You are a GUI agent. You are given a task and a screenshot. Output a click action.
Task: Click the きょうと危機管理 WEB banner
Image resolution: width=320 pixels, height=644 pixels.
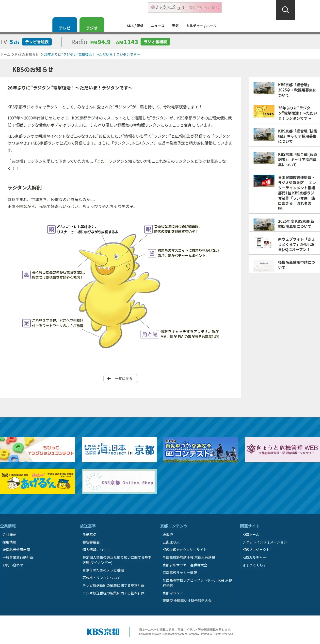(282, 450)
